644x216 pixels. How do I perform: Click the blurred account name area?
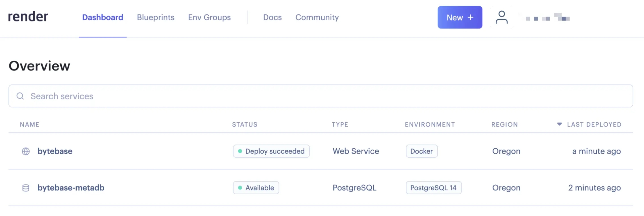(x=548, y=17)
